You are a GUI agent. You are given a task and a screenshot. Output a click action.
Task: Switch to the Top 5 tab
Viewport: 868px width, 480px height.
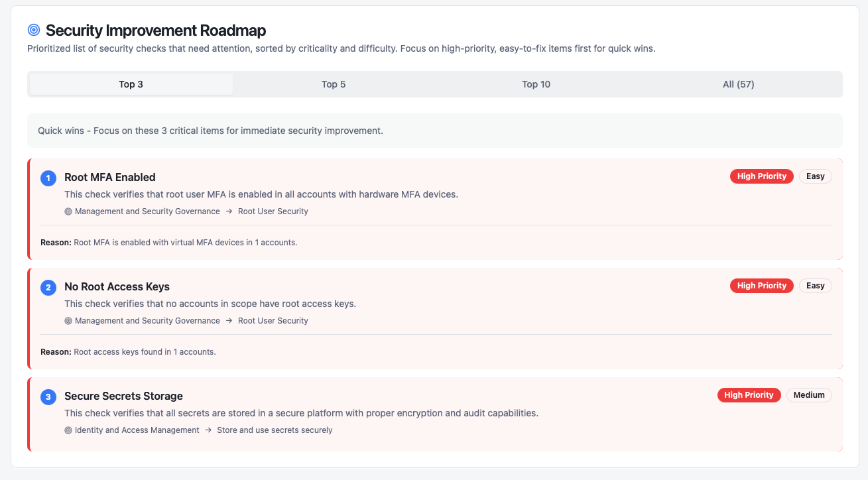(334, 84)
